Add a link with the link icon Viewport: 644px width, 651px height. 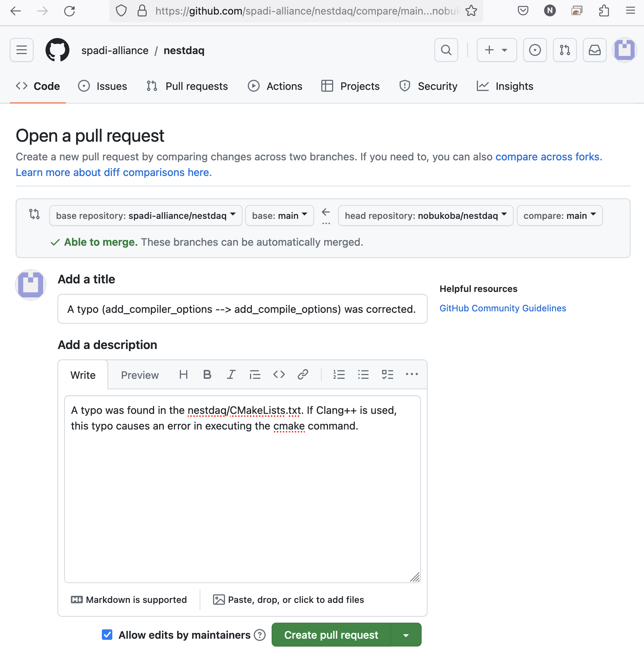click(303, 374)
